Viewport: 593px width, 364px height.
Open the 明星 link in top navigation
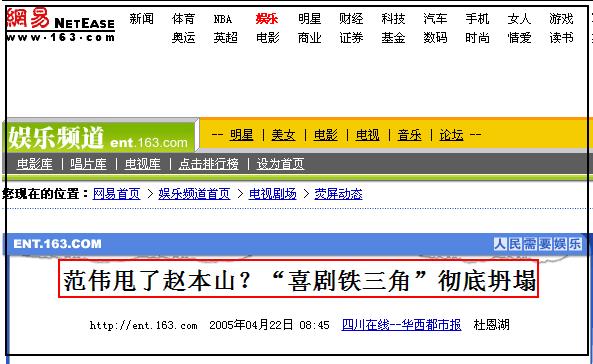[309, 19]
